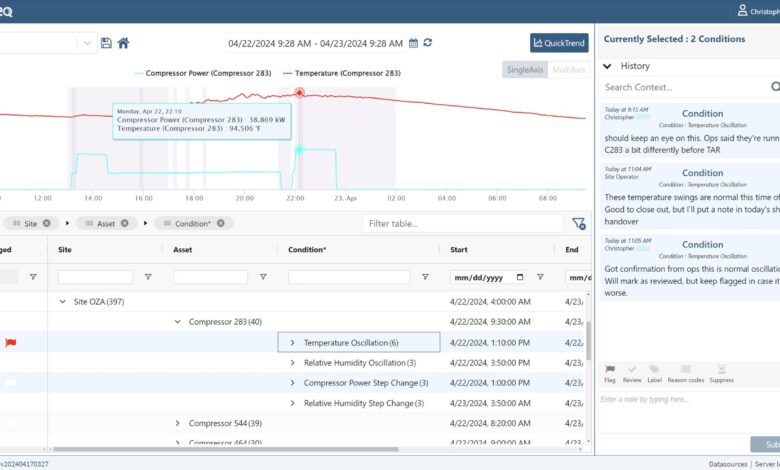Open the 11:05 AM Condition note

point(689,268)
